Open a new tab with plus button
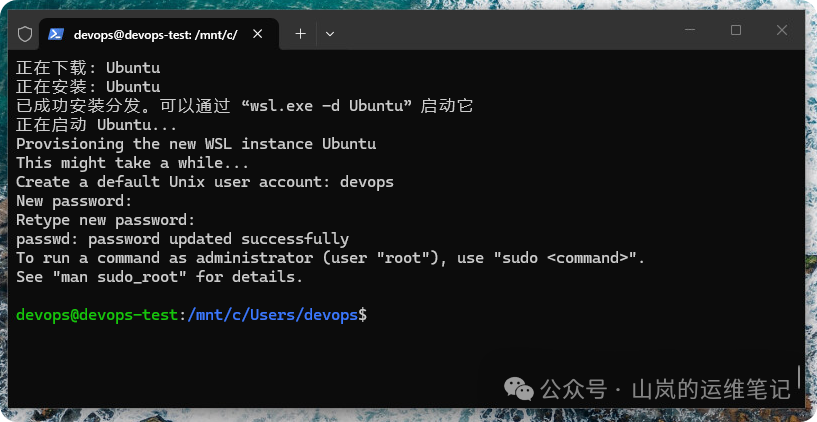 (x=300, y=34)
